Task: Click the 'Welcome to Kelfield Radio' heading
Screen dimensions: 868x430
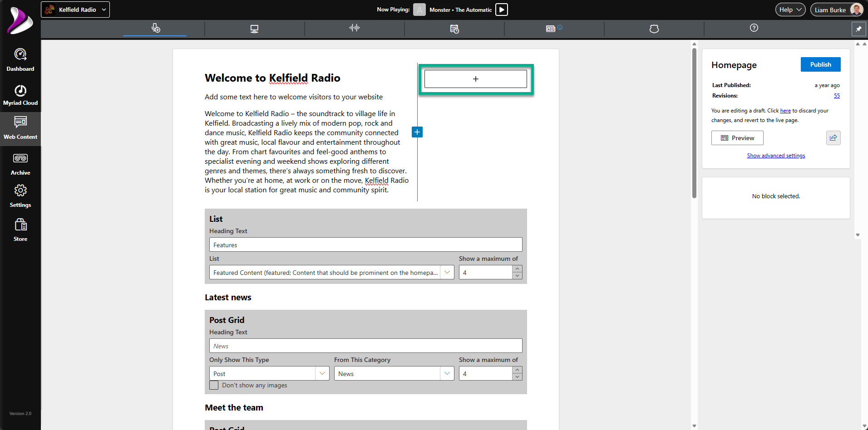Action: (x=272, y=78)
